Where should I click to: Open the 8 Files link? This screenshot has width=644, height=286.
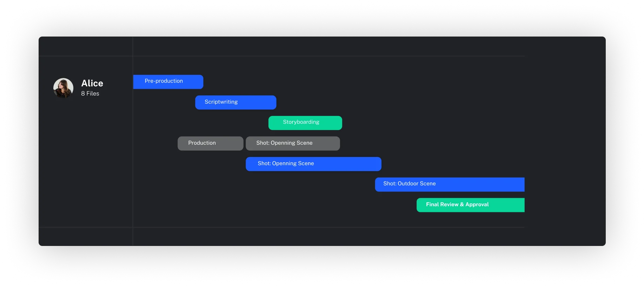[90, 93]
